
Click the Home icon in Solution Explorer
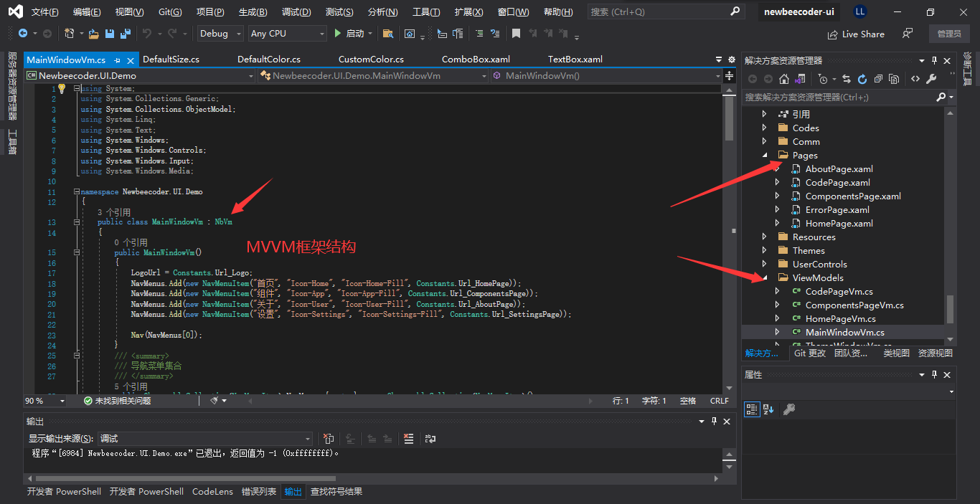(x=784, y=79)
